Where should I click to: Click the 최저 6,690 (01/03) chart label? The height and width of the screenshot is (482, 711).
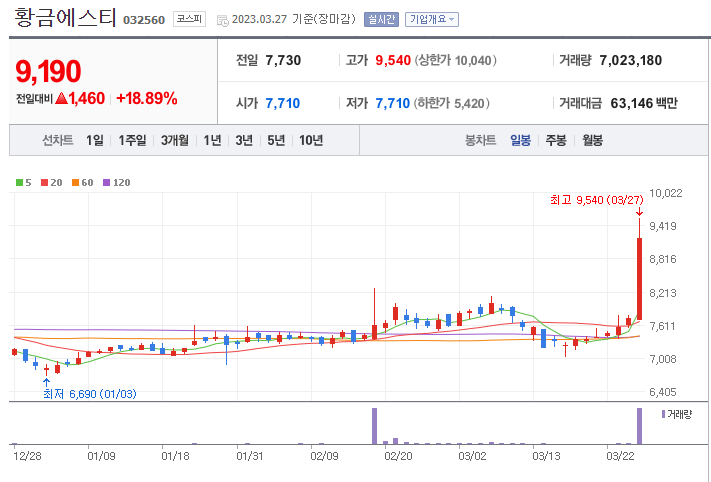(x=90, y=394)
